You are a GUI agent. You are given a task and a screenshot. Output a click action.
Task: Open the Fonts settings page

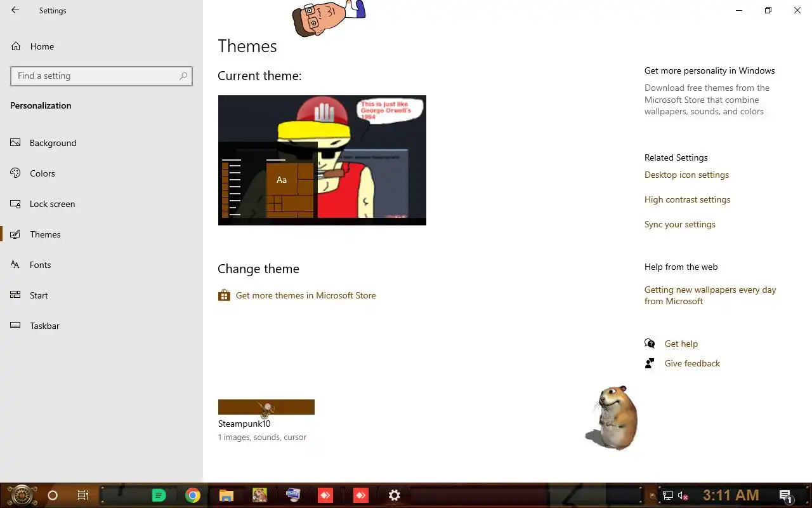point(101,265)
